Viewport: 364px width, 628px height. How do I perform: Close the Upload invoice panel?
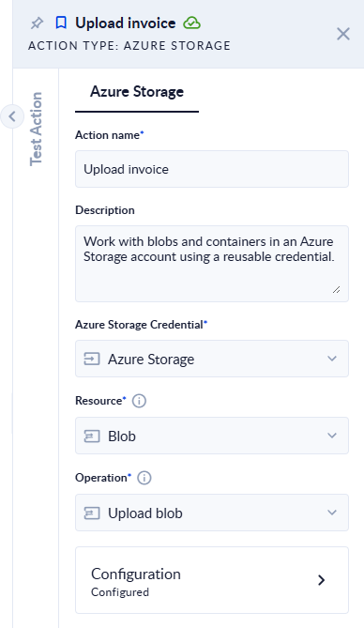[343, 34]
